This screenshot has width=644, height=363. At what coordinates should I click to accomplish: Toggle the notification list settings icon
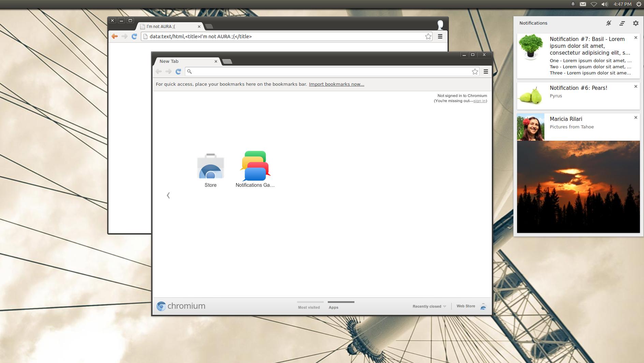point(622,23)
